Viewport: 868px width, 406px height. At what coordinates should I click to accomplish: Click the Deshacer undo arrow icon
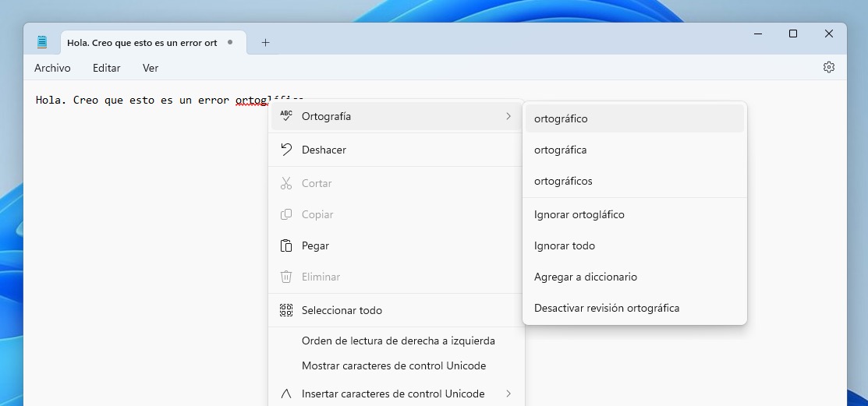pos(286,150)
